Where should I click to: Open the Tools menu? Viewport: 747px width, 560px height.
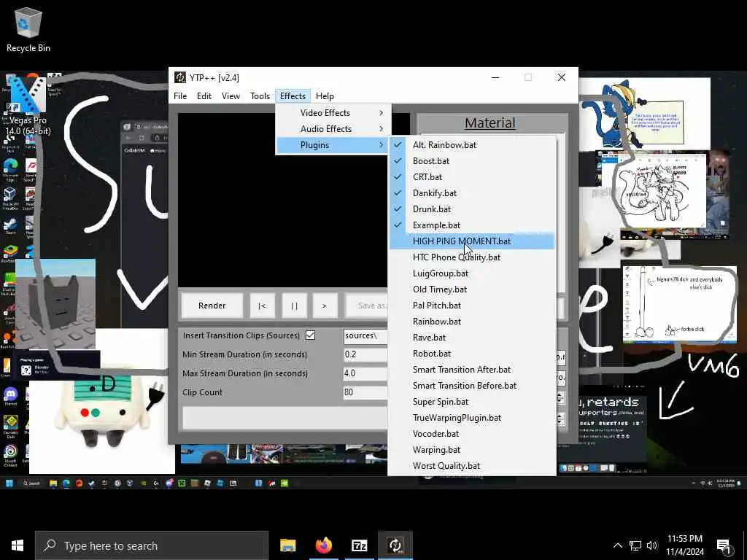[260, 96]
